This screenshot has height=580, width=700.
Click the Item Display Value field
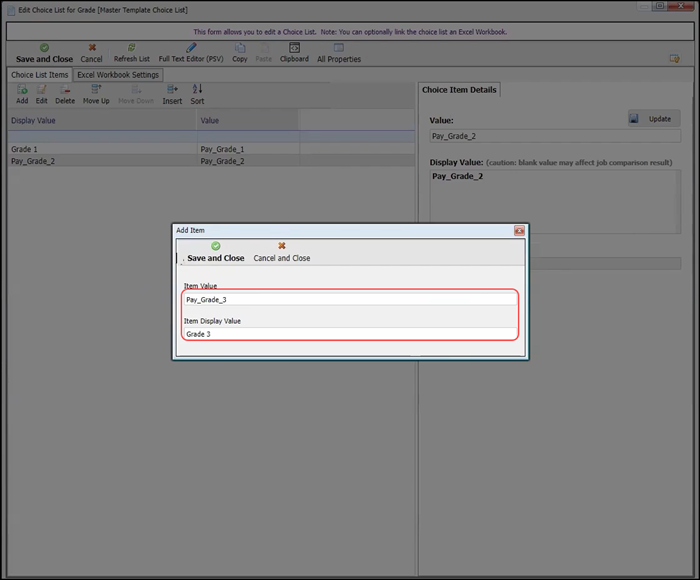[350, 334]
